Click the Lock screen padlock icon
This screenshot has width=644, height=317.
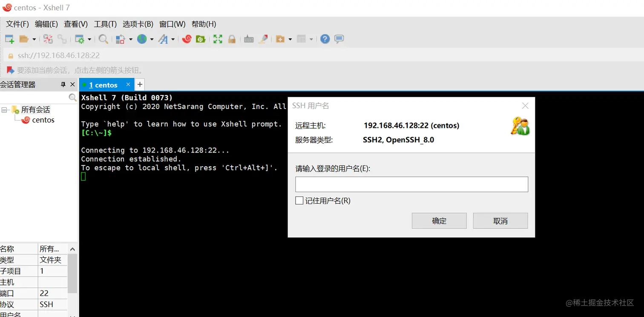232,39
